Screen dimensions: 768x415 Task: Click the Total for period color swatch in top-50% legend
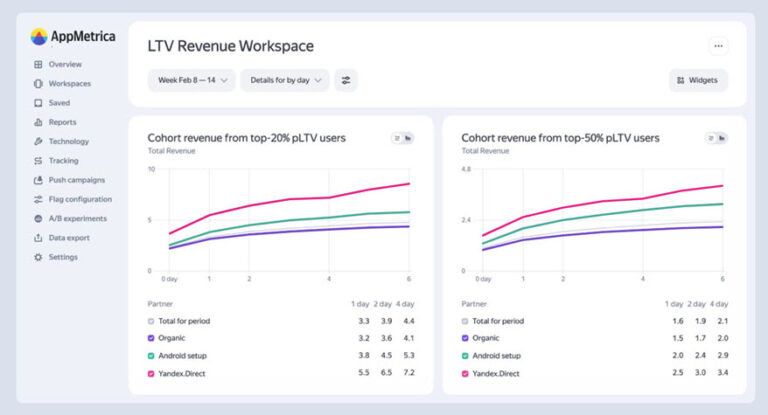pyautogui.click(x=463, y=321)
